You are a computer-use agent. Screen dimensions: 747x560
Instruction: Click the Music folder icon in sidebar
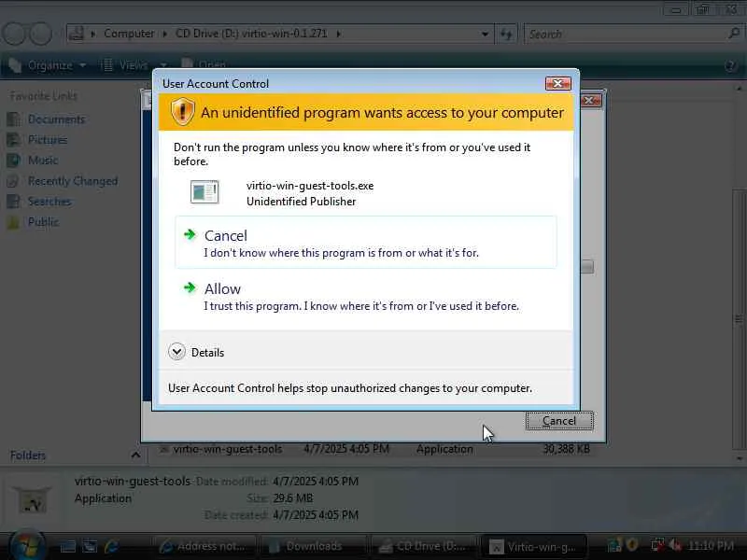[14, 161]
